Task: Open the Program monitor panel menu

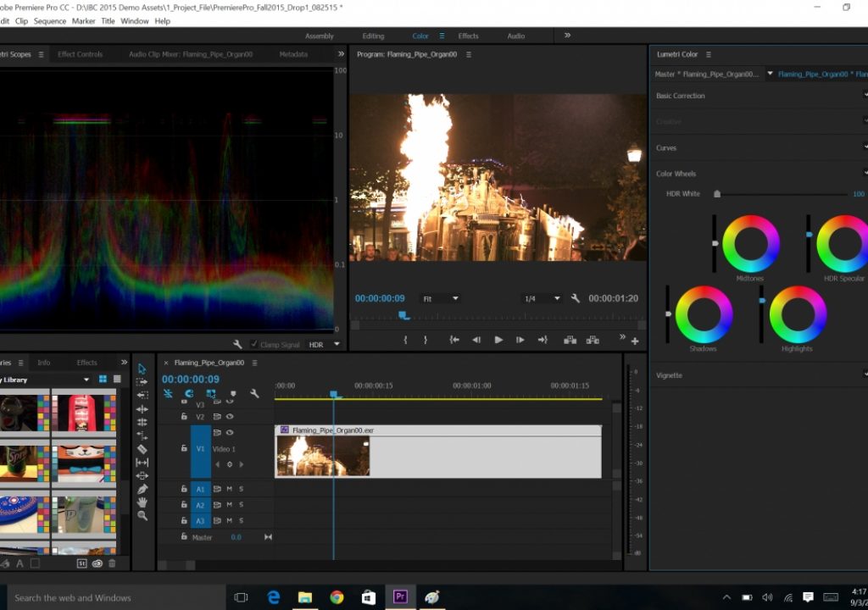Action: [468, 54]
